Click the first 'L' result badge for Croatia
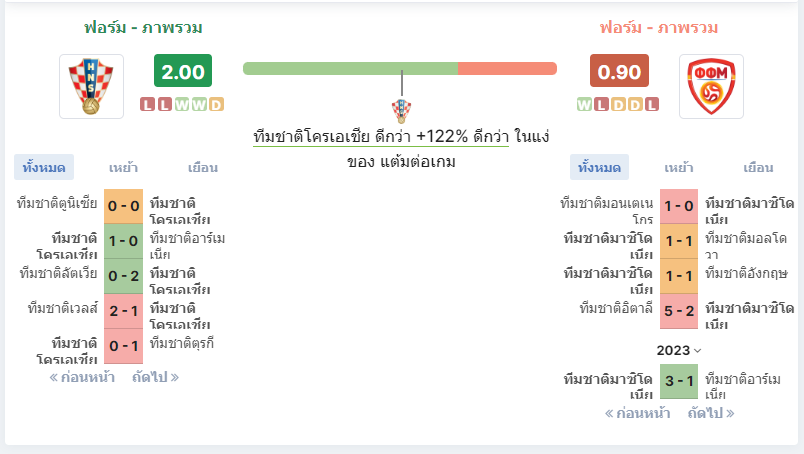Viewport: 804px width, 454px height. pyautogui.click(x=148, y=104)
